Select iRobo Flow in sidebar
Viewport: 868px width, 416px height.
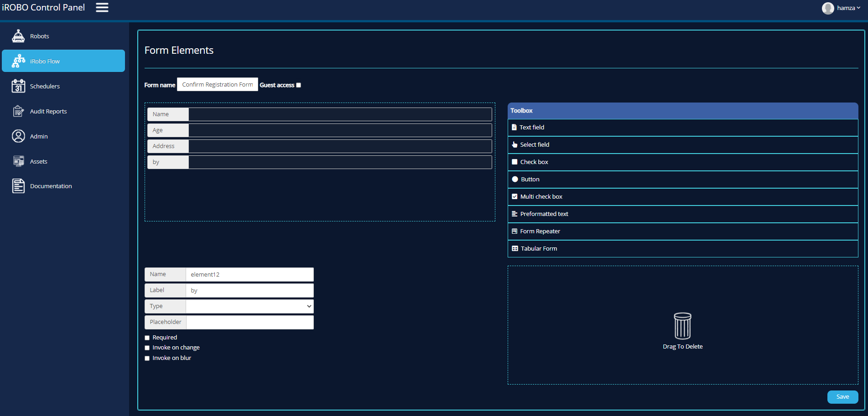(63, 61)
